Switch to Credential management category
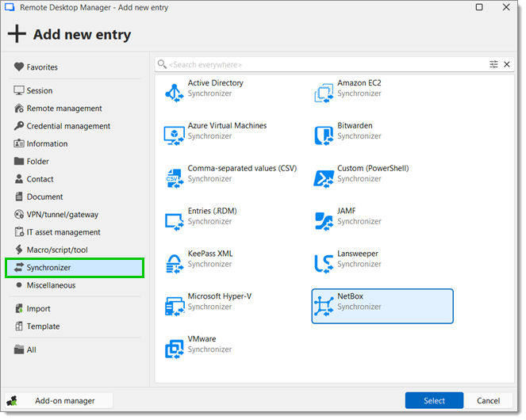Viewport: 526px width, 420px height. [68, 126]
